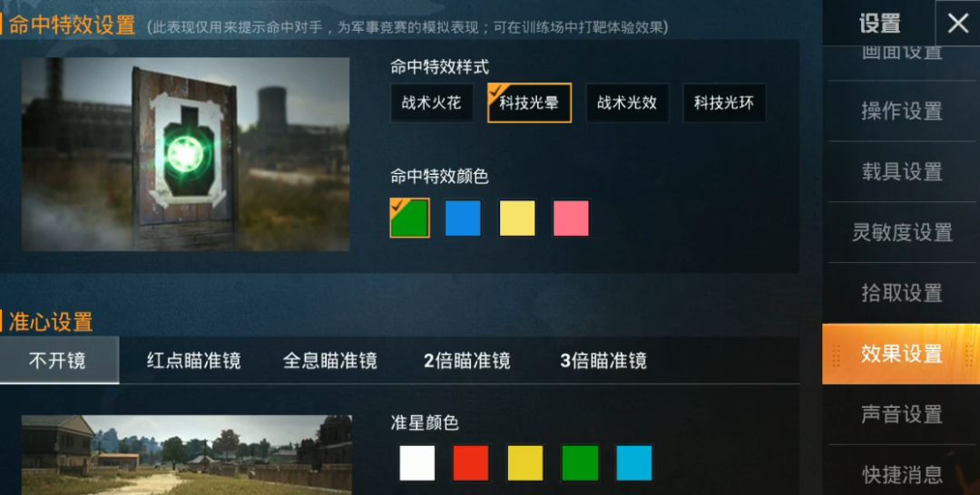Open 灵敏度设置 in the sidebar
Viewport: 980px width, 495px height.
point(901,232)
